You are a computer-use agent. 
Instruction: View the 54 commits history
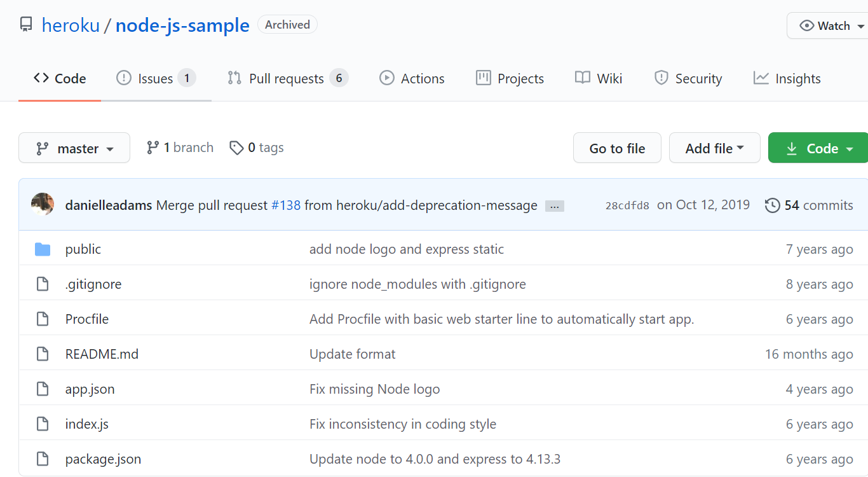click(x=809, y=205)
